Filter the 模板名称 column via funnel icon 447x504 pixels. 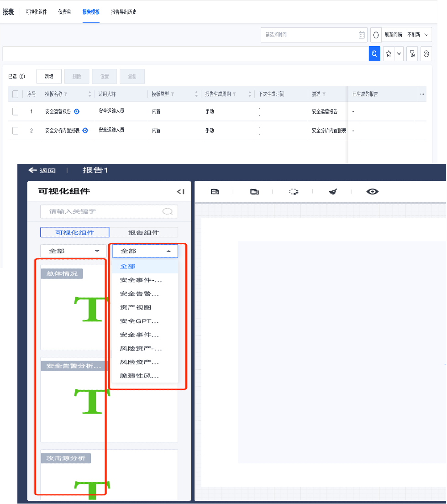click(66, 94)
